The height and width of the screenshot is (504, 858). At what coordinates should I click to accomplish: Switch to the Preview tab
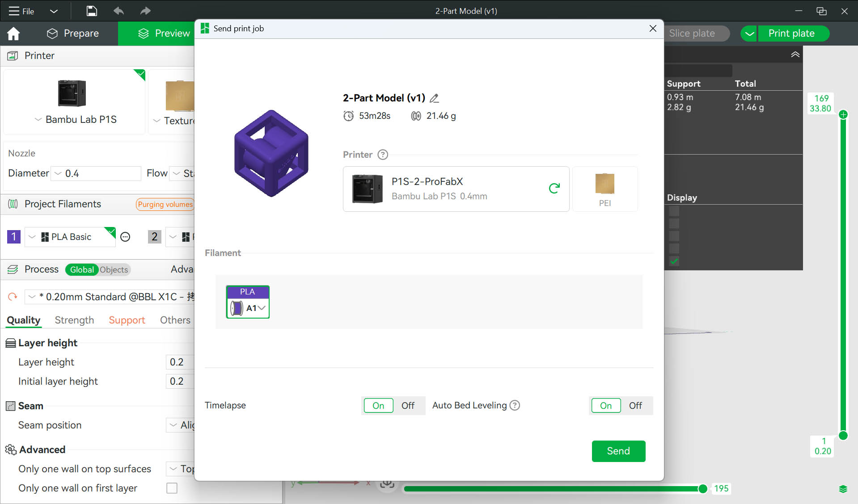click(x=164, y=34)
